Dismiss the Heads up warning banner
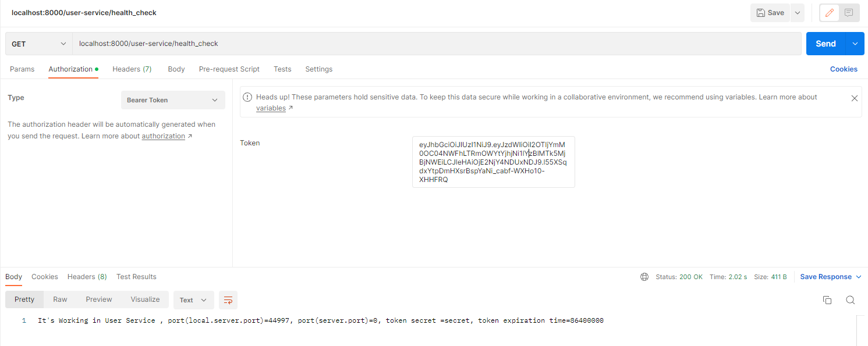Image resolution: width=868 pixels, height=346 pixels. pyautogui.click(x=855, y=98)
